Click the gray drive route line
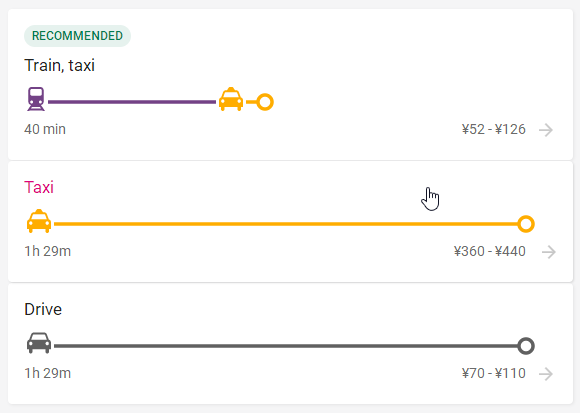The height and width of the screenshot is (413, 580). coord(286,346)
